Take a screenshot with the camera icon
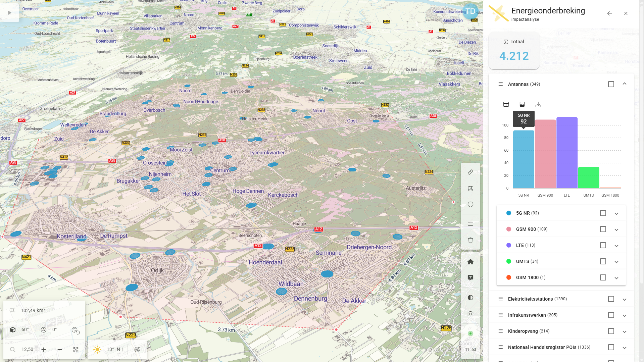The height and width of the screenshot is (362, 644). 470,313
